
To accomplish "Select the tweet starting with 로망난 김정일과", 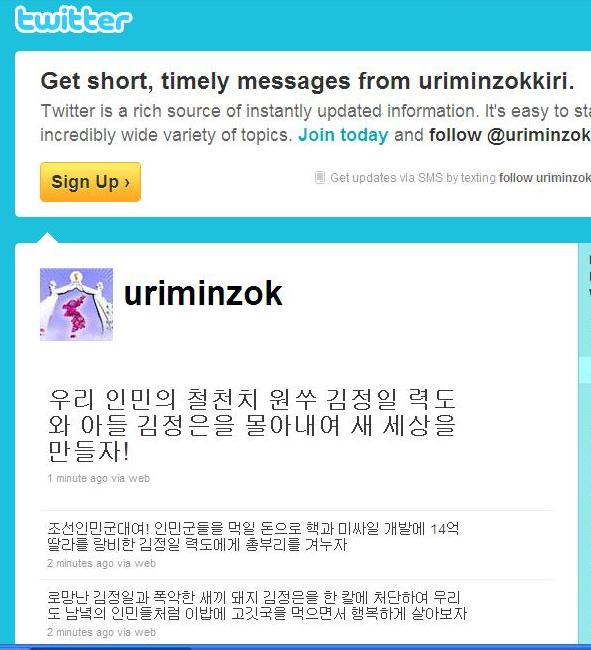I will point(257,605).
